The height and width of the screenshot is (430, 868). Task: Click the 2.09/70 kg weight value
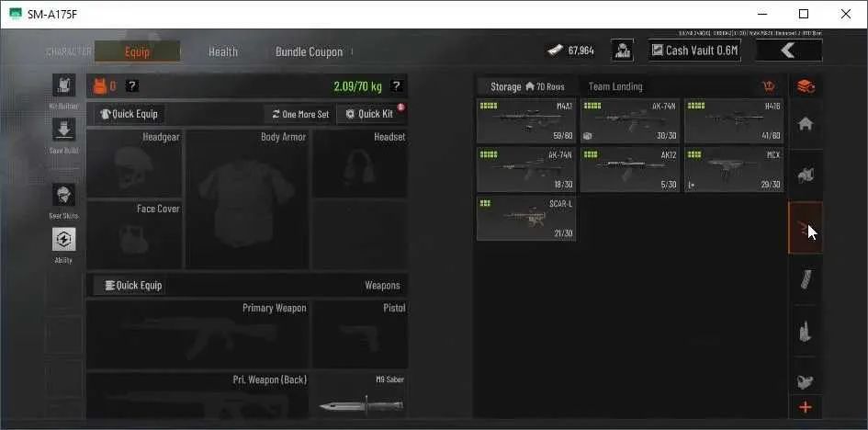pos(357,86)
